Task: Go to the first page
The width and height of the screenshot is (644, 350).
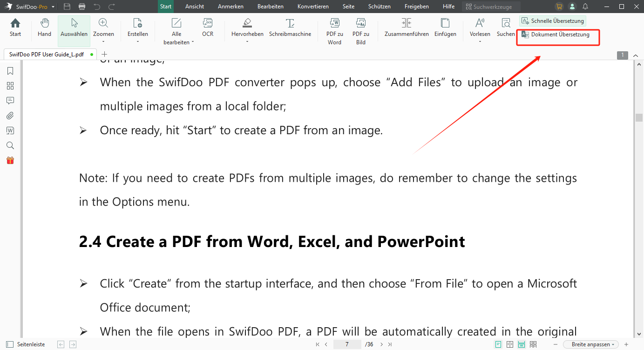Action: (318, 344)
